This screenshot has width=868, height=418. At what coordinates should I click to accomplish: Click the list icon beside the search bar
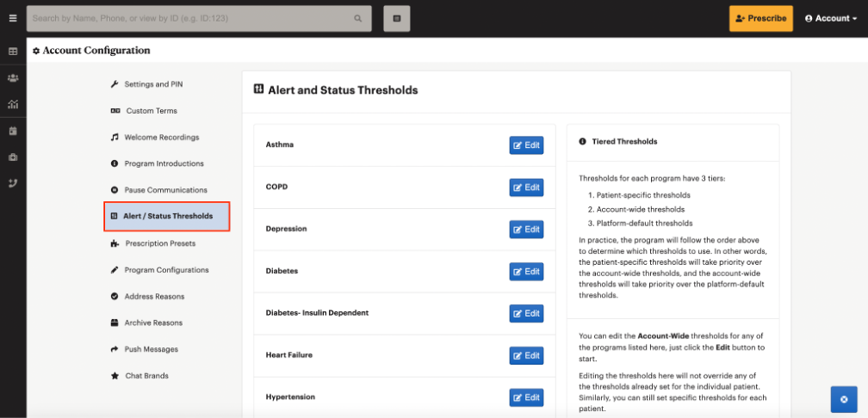click(397, 18)
